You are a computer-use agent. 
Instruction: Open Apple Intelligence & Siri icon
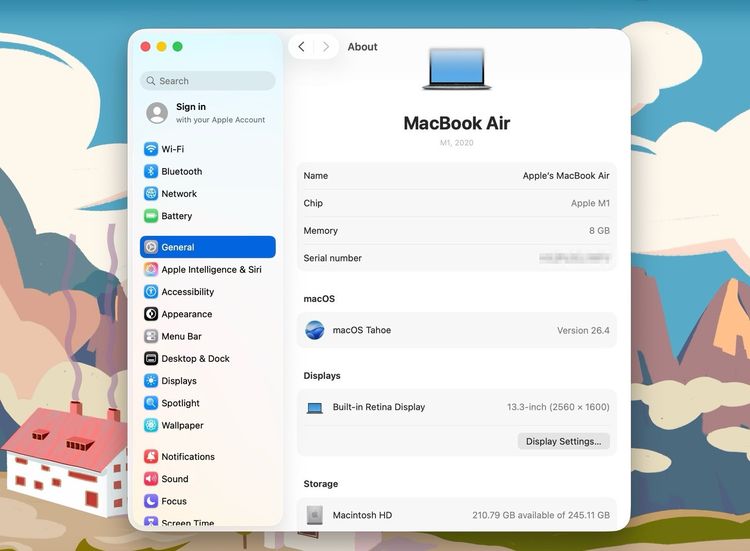pos(151,269)
